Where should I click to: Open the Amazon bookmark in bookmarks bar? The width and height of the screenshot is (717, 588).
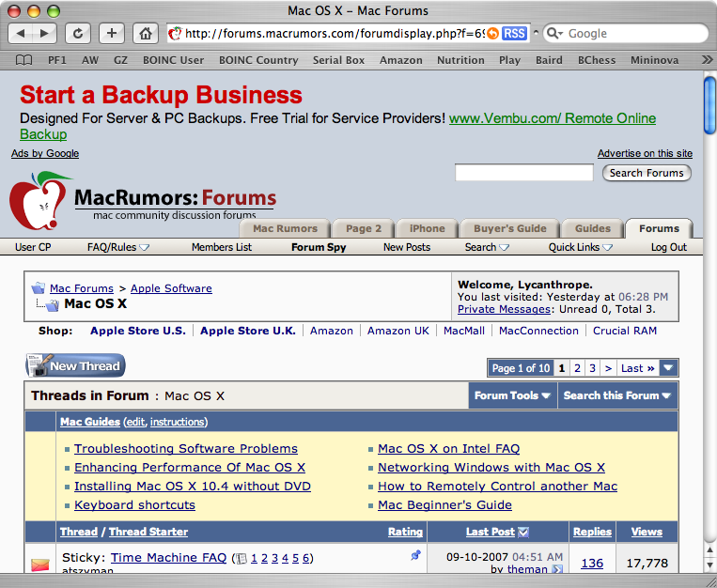(400, 60)
